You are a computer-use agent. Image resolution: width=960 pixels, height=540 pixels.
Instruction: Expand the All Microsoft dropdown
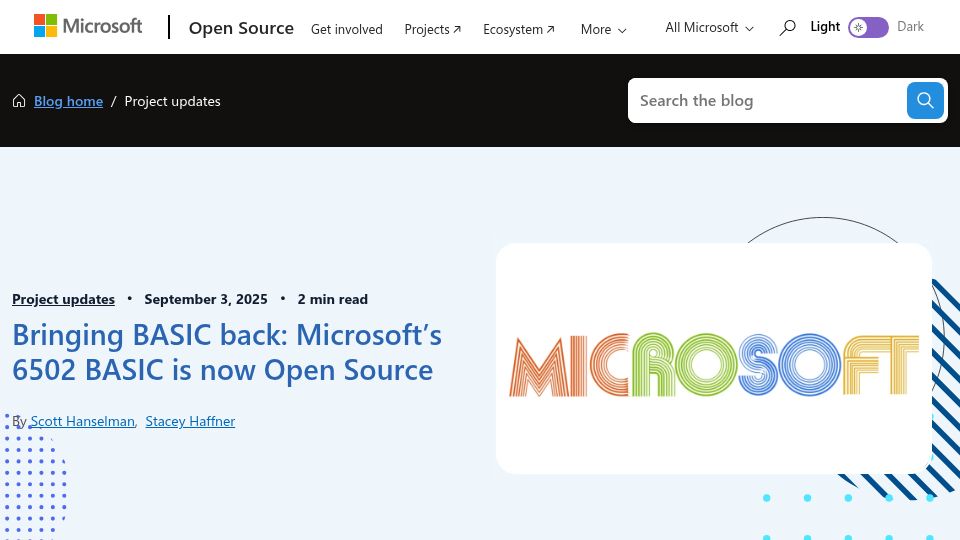click(x=709, y=28)
